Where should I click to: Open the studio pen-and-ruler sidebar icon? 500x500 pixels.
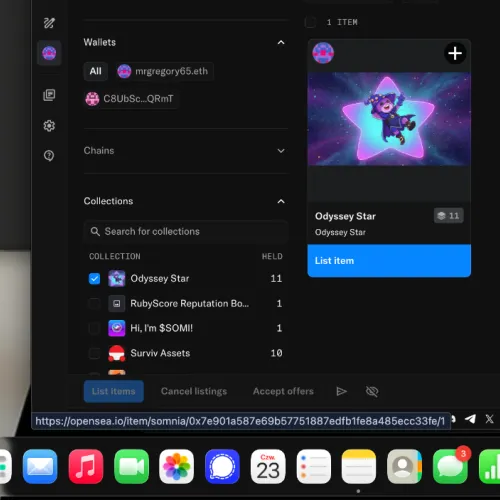49,23
